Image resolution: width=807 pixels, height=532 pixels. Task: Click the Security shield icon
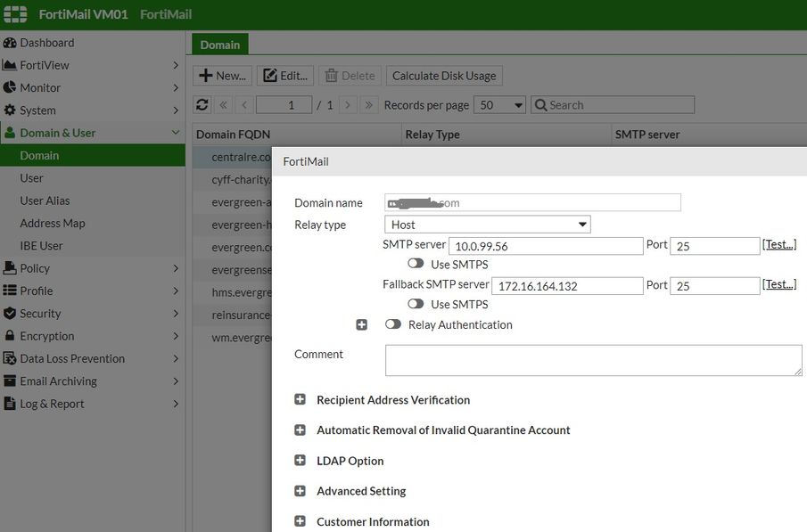click(10, 314)
